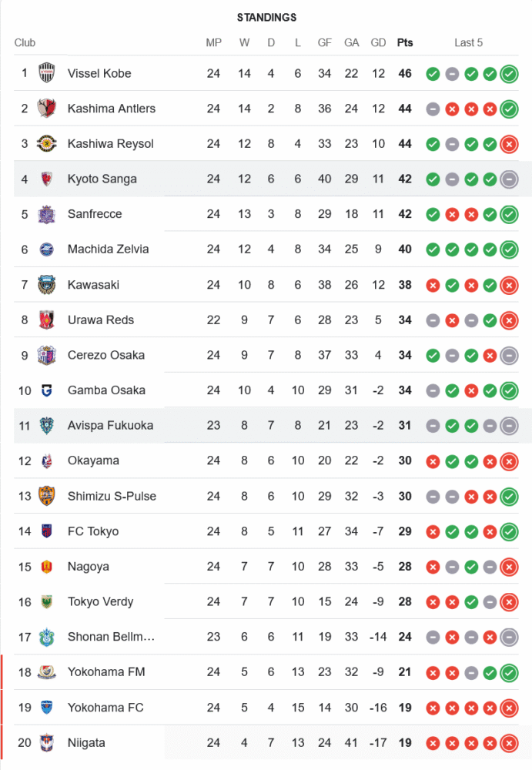Click the GD column header

click(378, 42)
